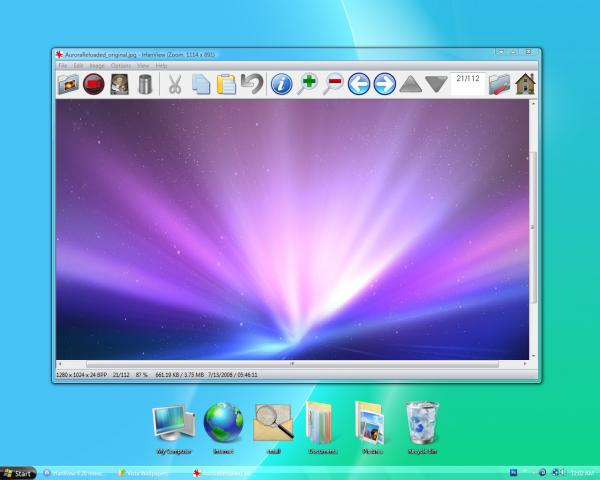Zoom in with the green plus magnifier

tap(308, 85)
